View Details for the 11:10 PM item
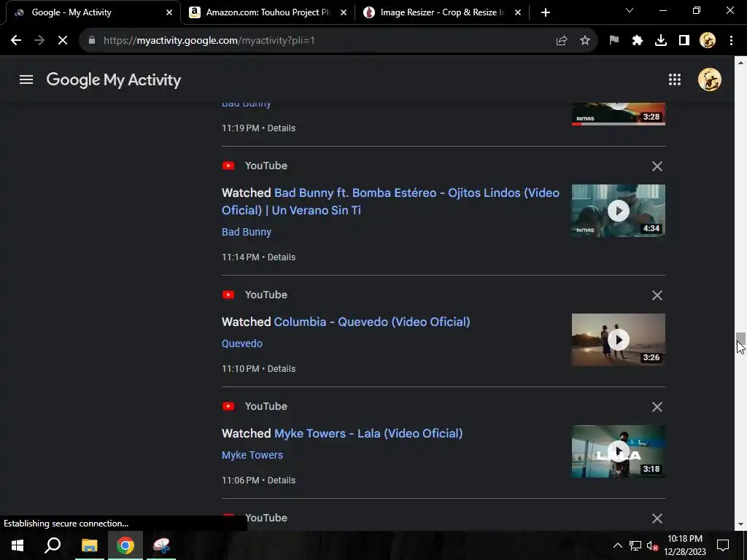 tap(281, 368)
